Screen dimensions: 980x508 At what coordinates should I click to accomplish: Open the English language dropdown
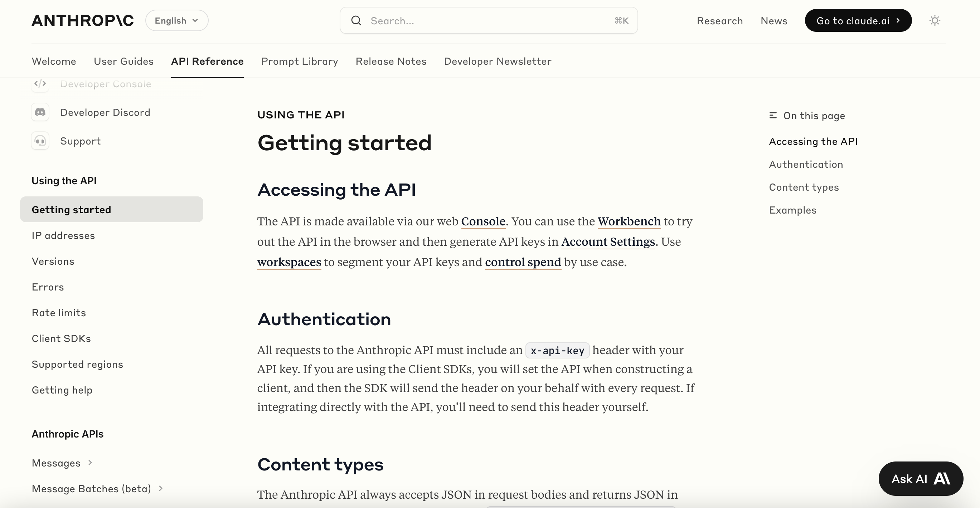177,20
